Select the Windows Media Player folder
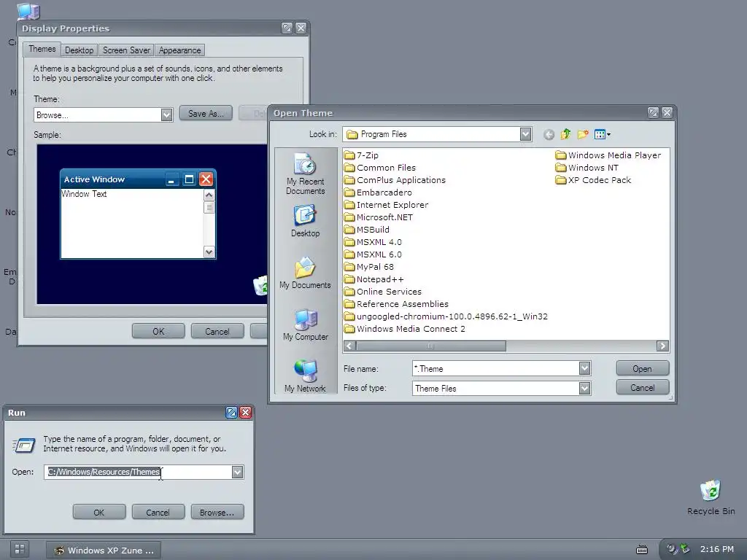 pos(608,155)
